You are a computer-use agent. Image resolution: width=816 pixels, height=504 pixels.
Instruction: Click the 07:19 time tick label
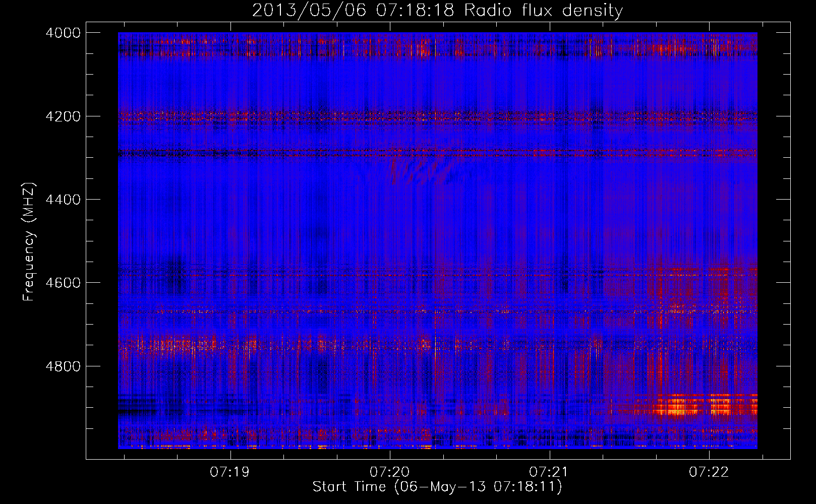(x=230, y=472)
